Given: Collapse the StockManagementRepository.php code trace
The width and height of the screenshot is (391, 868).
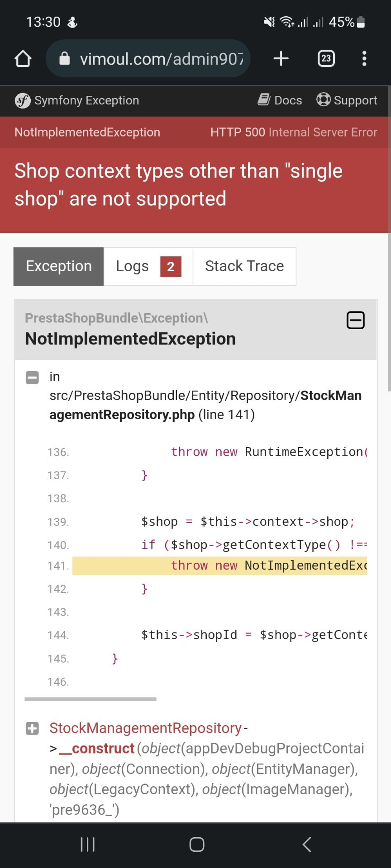Looking at the screenshot, I should pyautogui.click(x=32, y=377).
